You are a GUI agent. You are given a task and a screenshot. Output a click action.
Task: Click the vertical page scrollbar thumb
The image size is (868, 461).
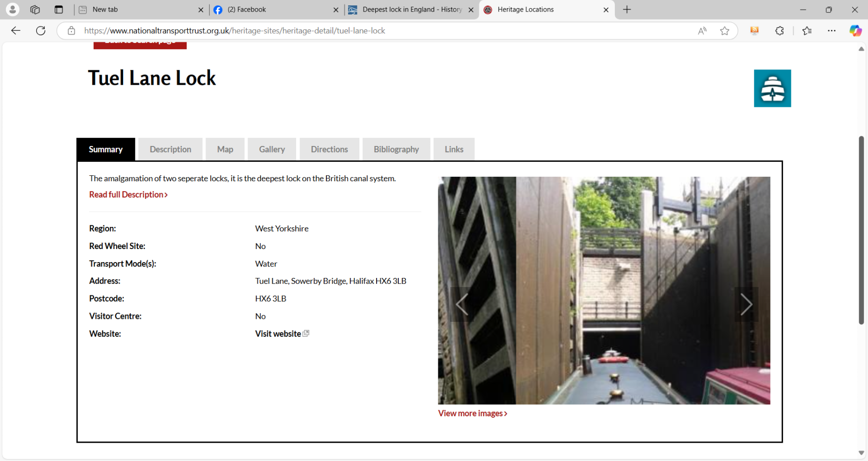tap(861, 230)
